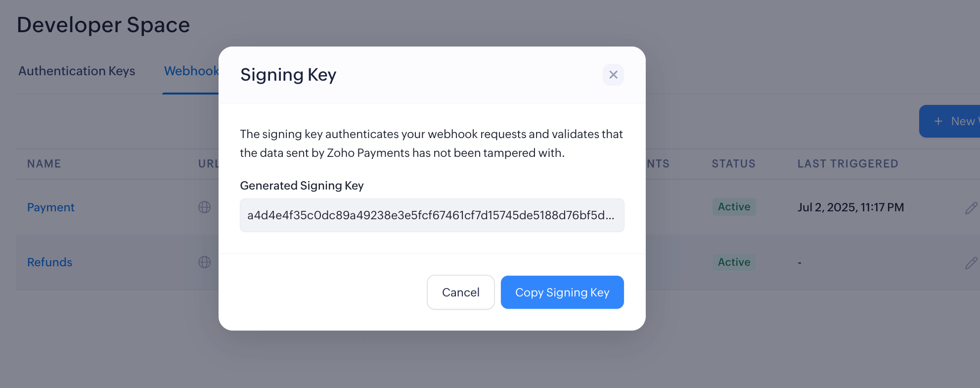Click the Active status badge for Refunds
Screen dimensions: 980x388
(734, 262)
